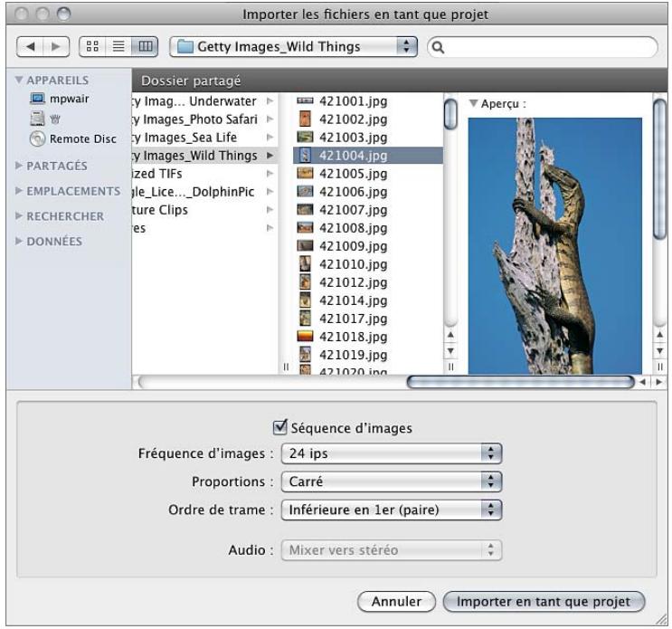
Task: Expand the PARTAGÉS sidebar section
Action: pyautogui.click(x=18, y=166)
